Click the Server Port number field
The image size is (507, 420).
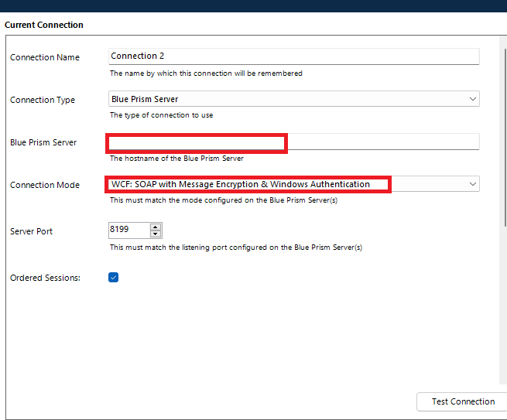129,230
